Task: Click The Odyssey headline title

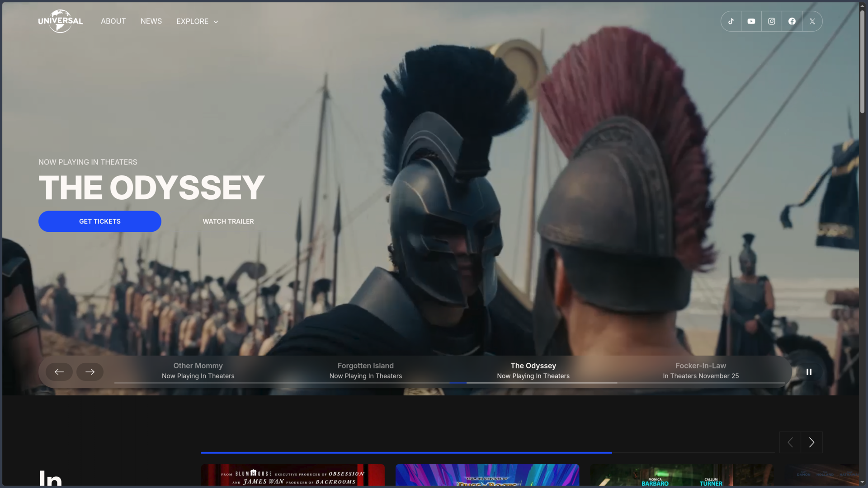Action: 151,188
